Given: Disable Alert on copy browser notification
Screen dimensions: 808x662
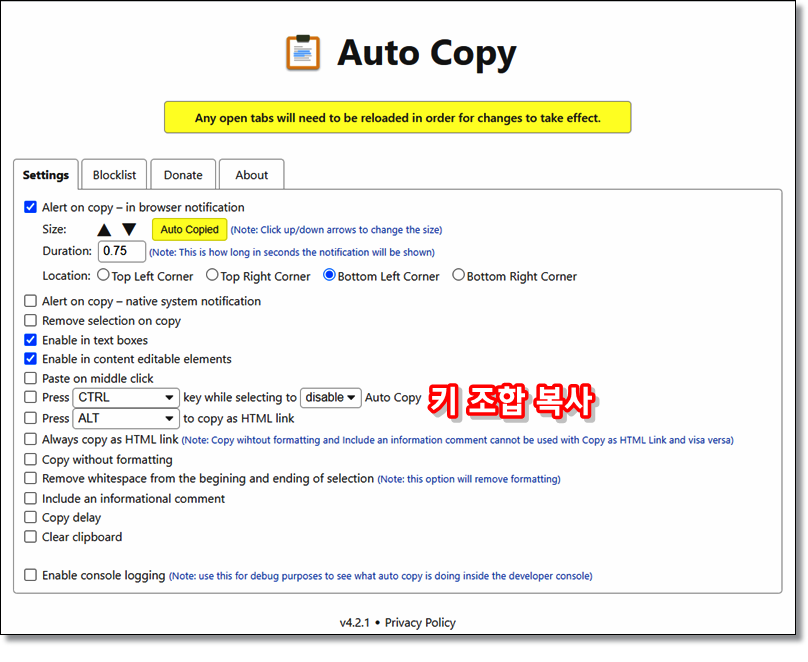Looking at the screenshot, I should tap(30, 208).
